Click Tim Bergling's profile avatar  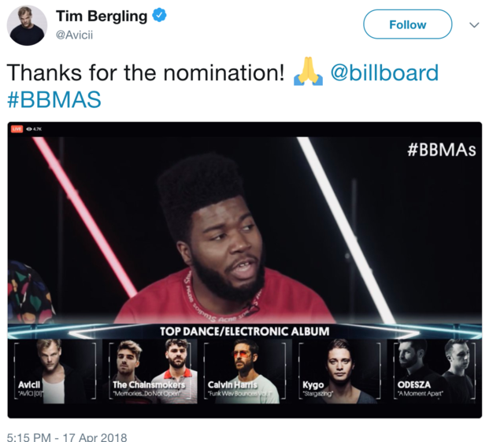pos(27,25)
